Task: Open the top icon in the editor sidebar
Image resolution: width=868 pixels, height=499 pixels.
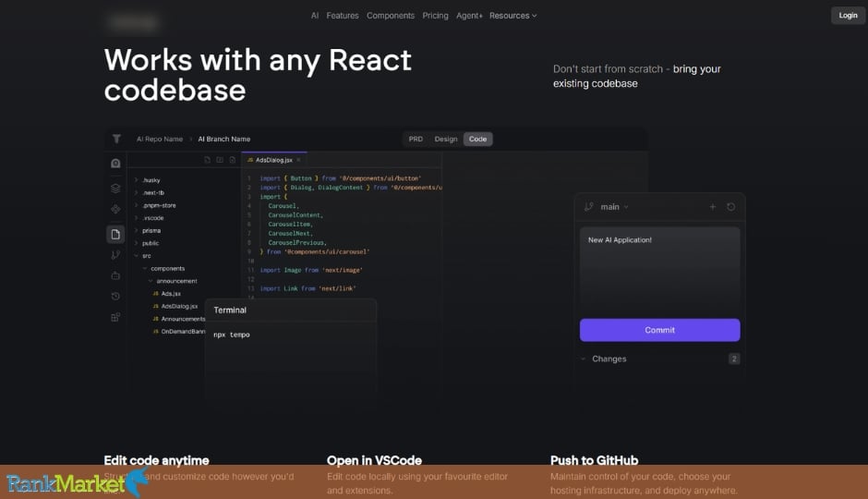Action: (115, 164)
